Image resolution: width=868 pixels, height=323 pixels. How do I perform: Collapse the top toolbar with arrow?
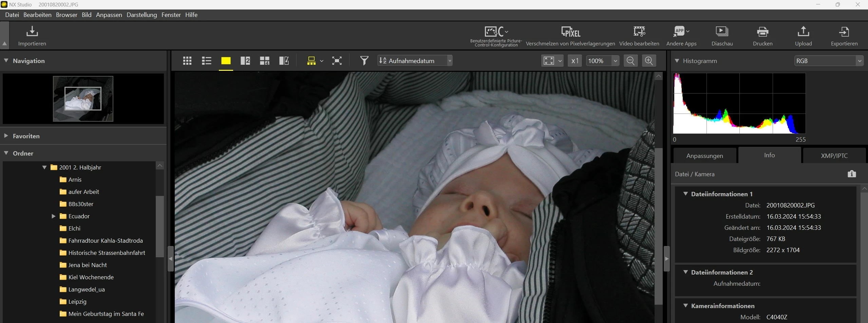click(4, 43)
